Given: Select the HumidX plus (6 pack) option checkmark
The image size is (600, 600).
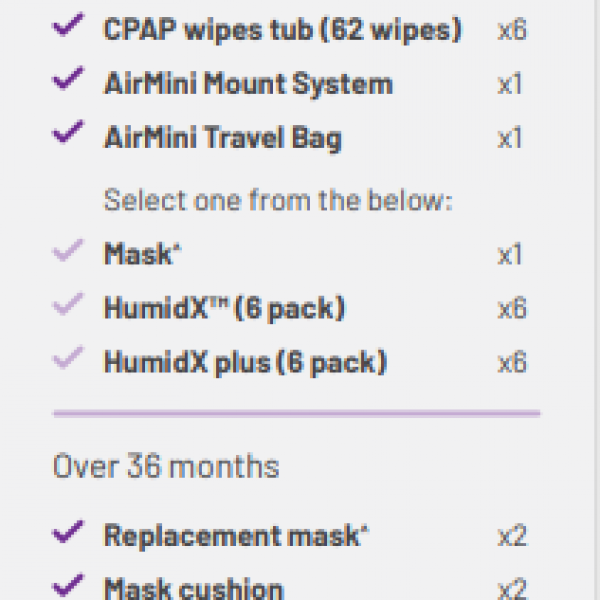Looking at the screenshot, I should pos(68,357).
